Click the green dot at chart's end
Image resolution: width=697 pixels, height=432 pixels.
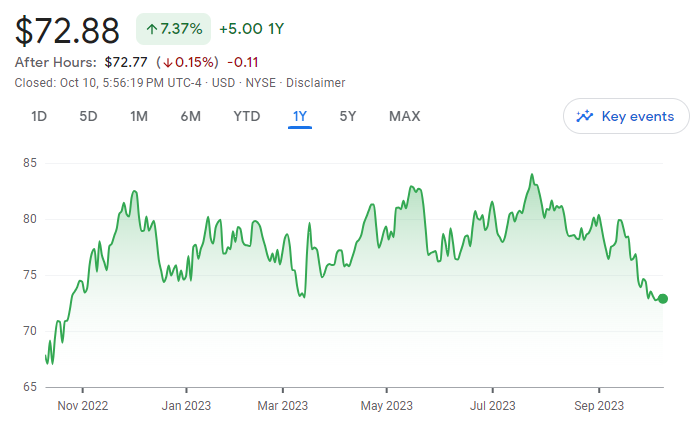662,298
